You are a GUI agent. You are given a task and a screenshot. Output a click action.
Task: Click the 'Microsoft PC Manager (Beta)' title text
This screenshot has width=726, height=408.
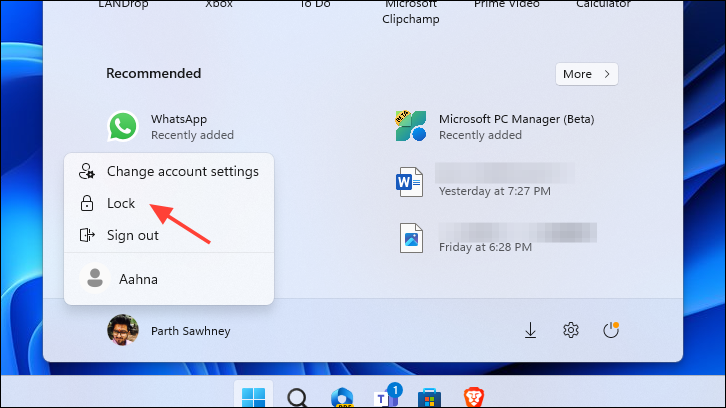(516, 119)
